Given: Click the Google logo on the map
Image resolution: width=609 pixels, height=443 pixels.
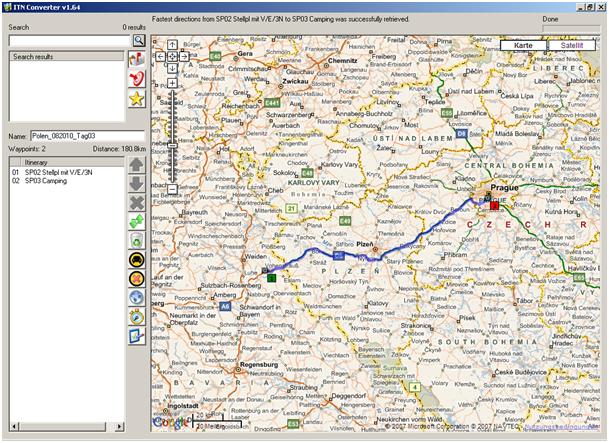Looking at the screenshot, I should click(170, 421).
